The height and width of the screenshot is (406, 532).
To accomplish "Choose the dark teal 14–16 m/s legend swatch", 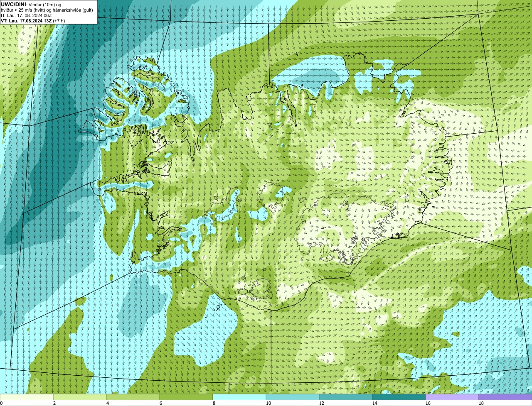I will click(399, 397).
